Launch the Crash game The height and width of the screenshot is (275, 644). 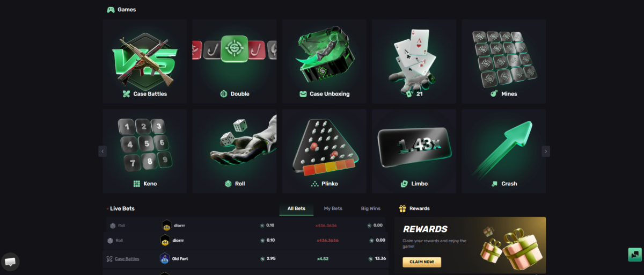click(x=503, y=151)
